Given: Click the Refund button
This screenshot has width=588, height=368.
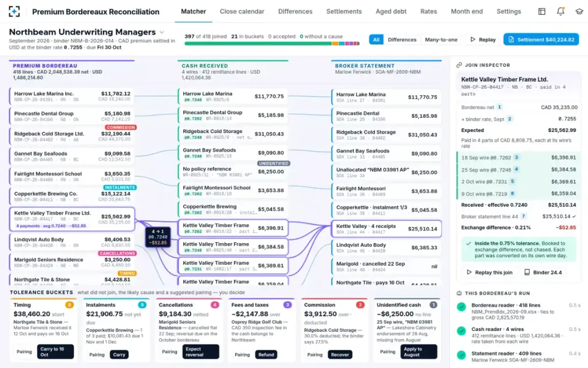Looking at the screenshot, I should coord(266,355).
